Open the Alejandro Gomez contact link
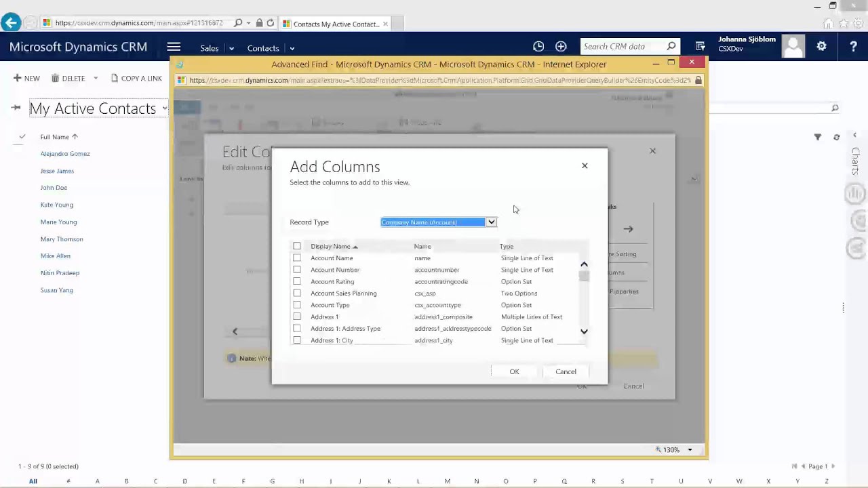The image size is (868, 488). pos(65,154)
